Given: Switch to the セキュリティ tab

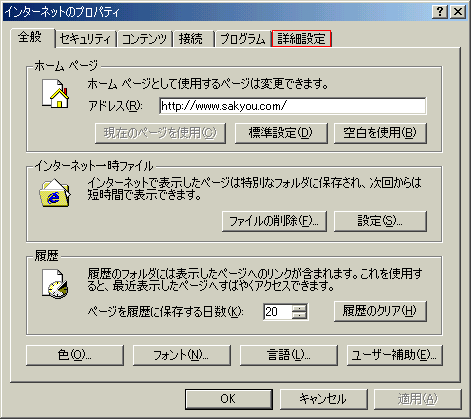Looking at the screenshot, I should click(x=85, y=39).
